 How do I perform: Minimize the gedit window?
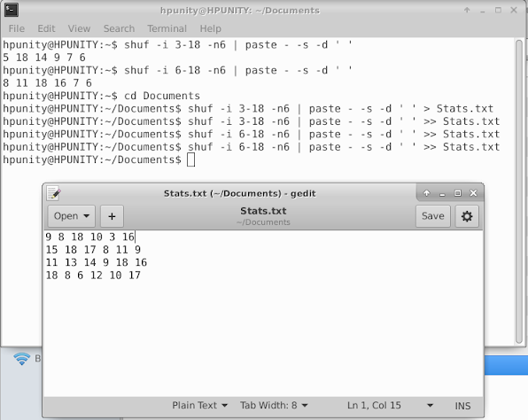[x=442, y=193]
